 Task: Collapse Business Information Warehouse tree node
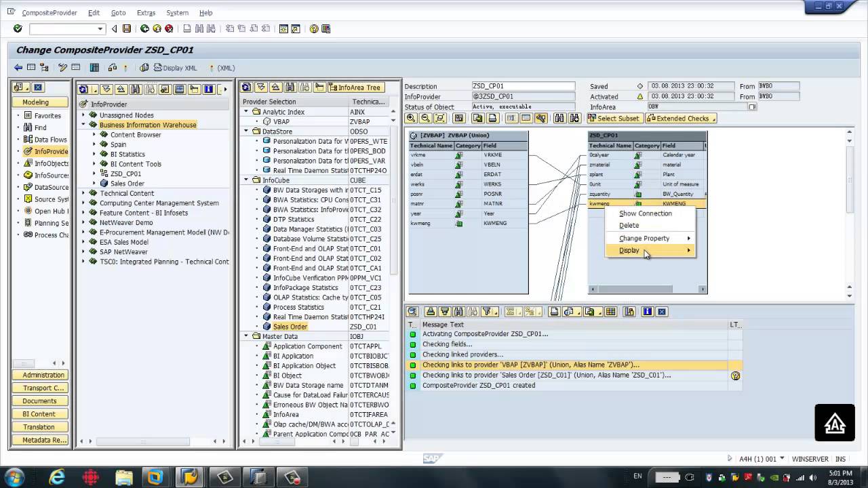83,125
